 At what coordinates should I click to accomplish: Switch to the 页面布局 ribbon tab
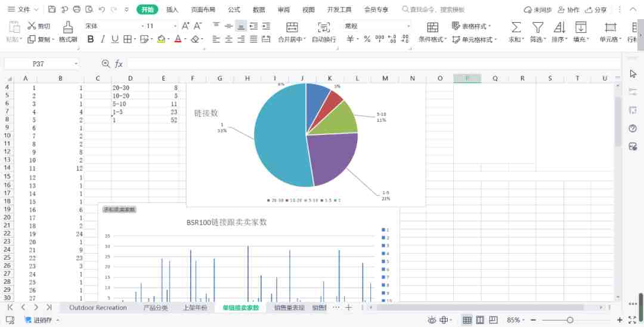(203, 10)
